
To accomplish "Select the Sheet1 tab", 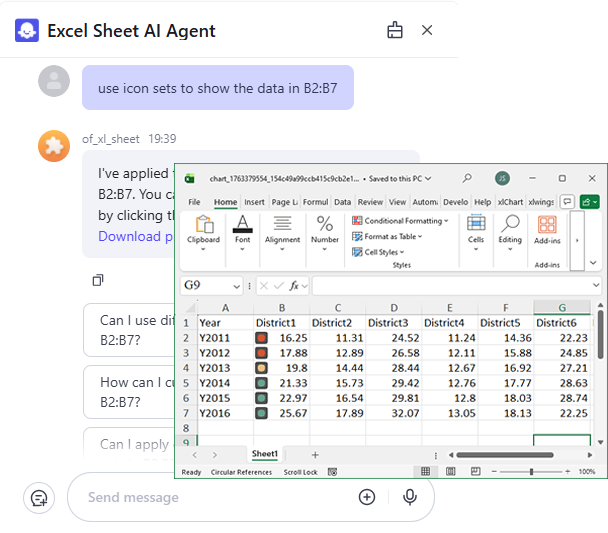I will pos(265,454).
